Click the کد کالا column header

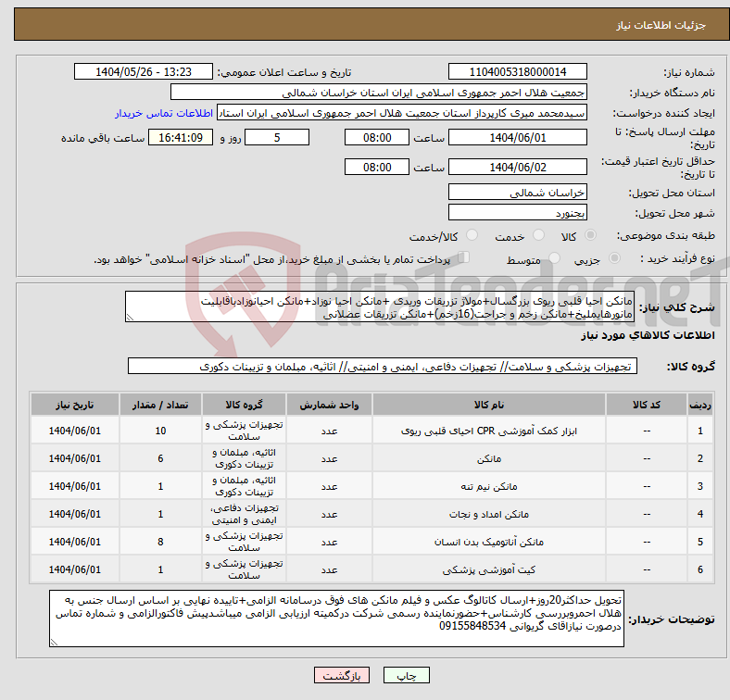coord(647,405)
